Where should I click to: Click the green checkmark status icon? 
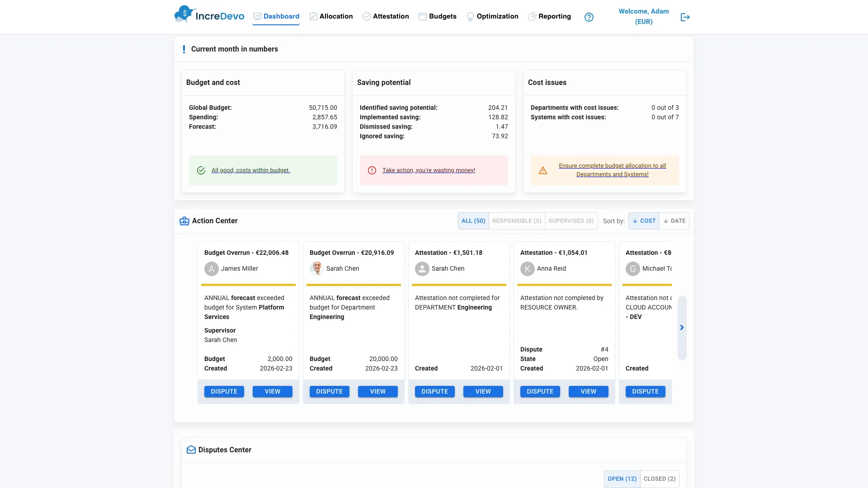pyautogui.click(x=201, y=170)
